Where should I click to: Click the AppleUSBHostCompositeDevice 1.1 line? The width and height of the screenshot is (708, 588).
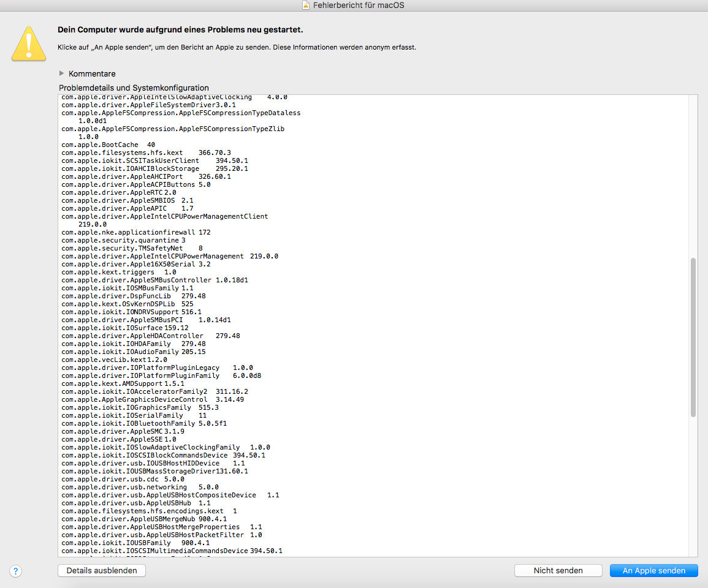pyautogui.click(x=170, y=496)
